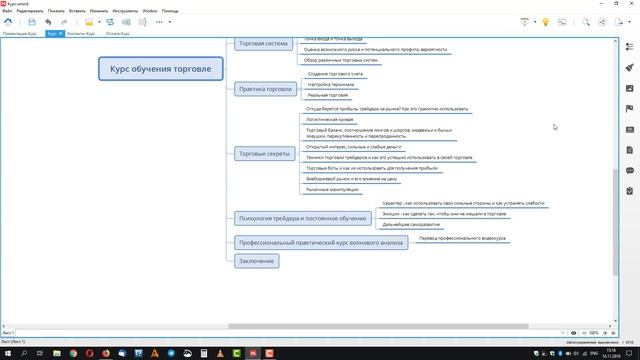Image resolution: width=640 pixels, height=360 pixels.
Task: Add a relationship between topics
Action: [110, 22]
